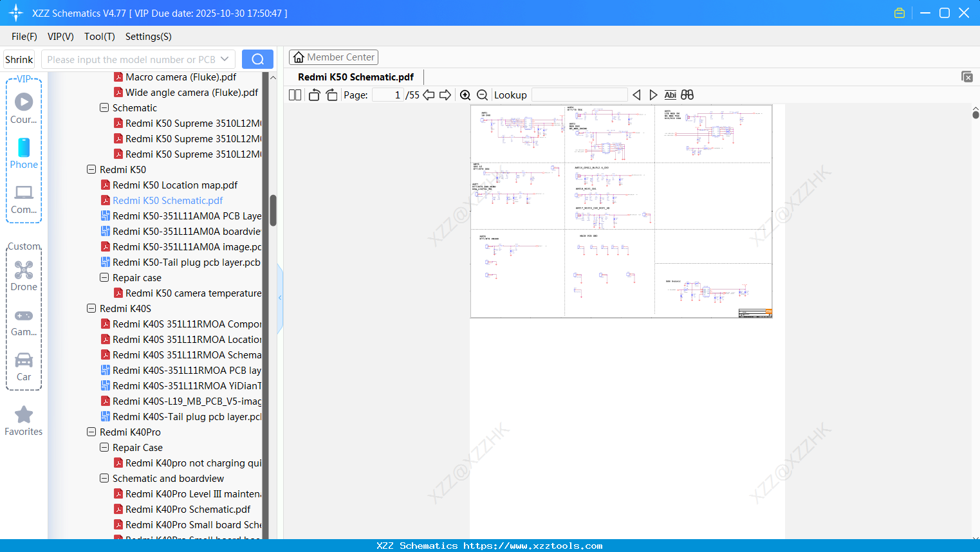The image size is (980, 552).
Task: Open Redmi K50-351L11AM0A boardview file
Action: pyautogui.click(x=181, y=232)
